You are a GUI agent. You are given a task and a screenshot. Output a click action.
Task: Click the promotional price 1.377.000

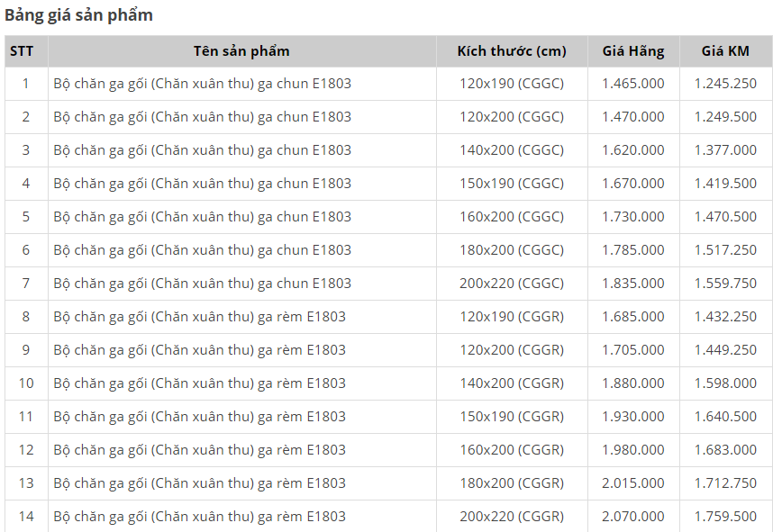point(725,150)
